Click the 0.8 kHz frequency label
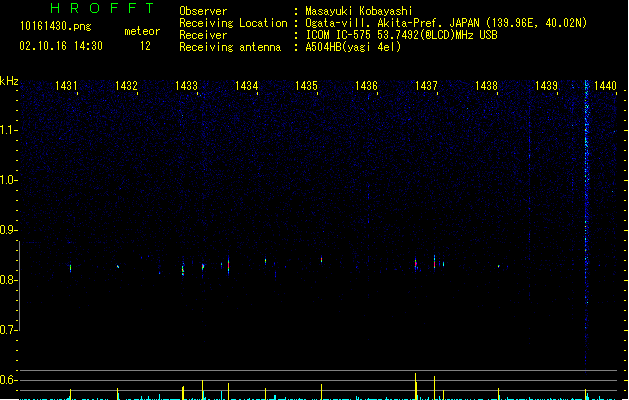This screenshot has width=629, height=400. (8, 280)
